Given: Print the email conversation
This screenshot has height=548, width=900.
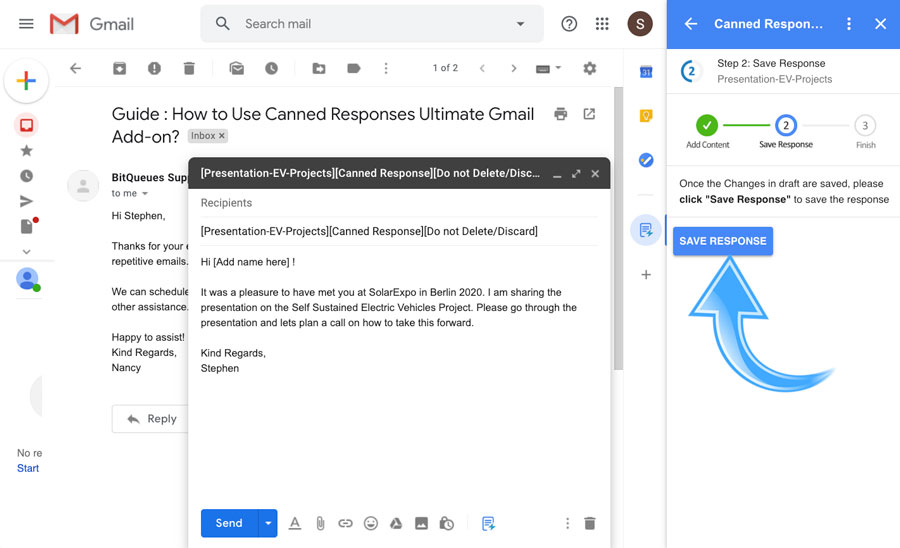Looking at the screenshot, I should (x=561, y=114).
